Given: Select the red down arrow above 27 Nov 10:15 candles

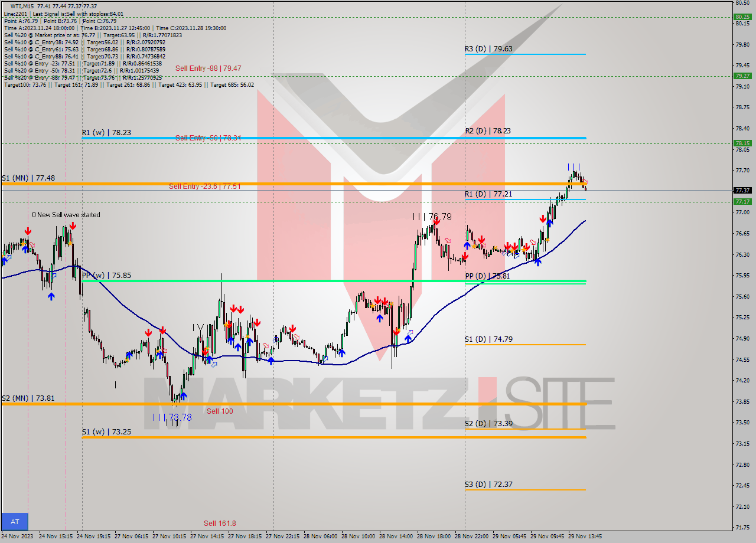Looking at the screenshot, I should tap(162, 331).
